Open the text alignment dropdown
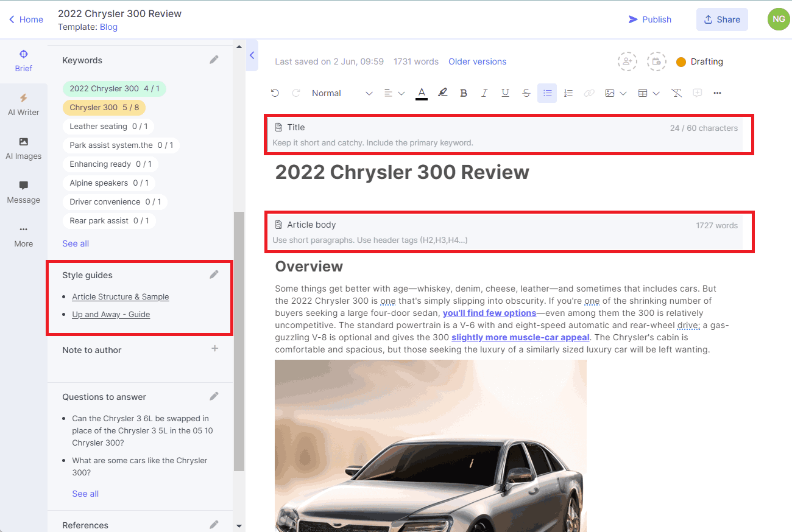 pos(394,93)
